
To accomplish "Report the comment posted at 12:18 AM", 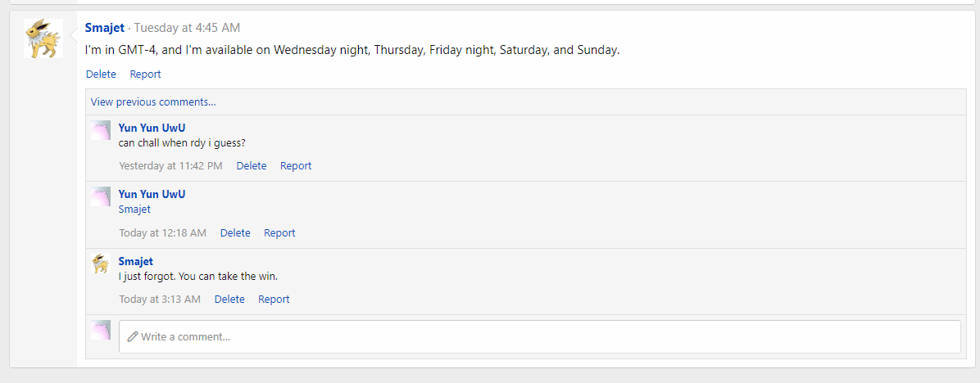I will coord(279,232).
